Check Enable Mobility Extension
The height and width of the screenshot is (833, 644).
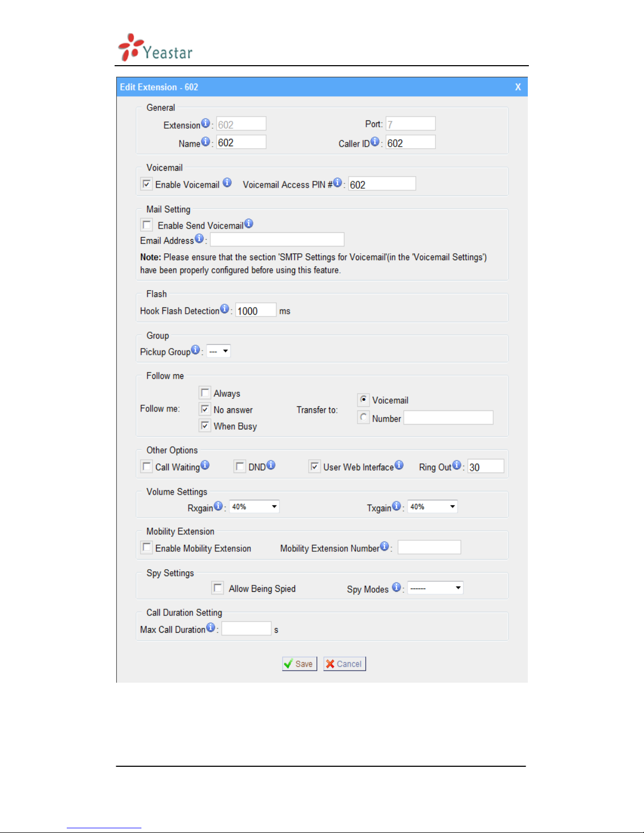click(147, 547)
